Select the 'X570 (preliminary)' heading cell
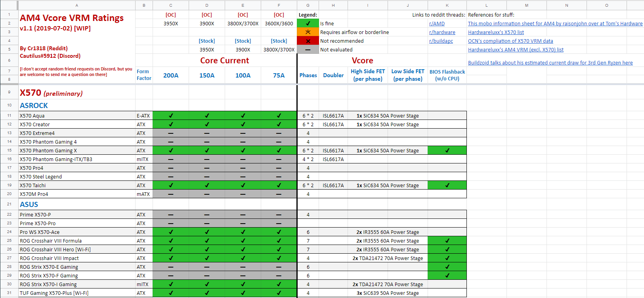The height and width of the screenshot is (298, 644). pos(77,93)
